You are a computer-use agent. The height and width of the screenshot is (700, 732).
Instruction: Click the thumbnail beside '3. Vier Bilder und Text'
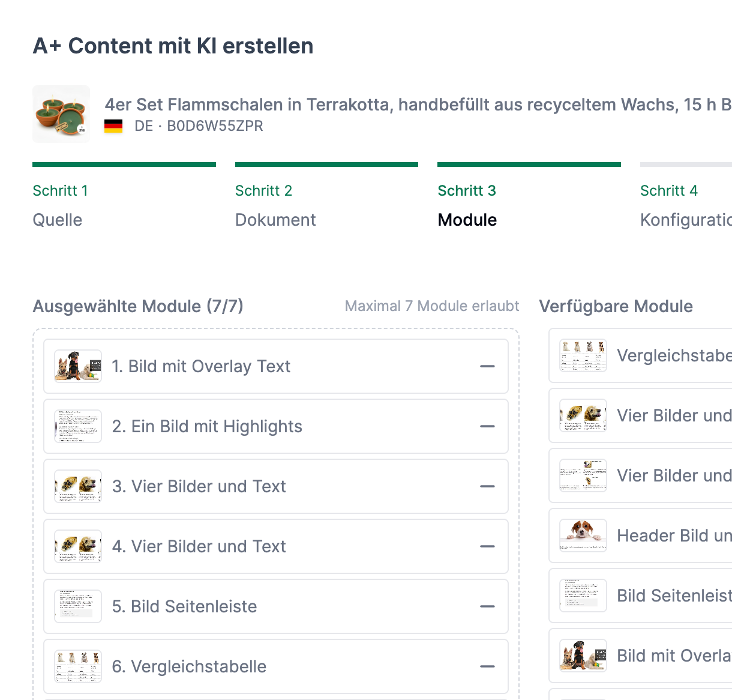click(x=77, y=486)
